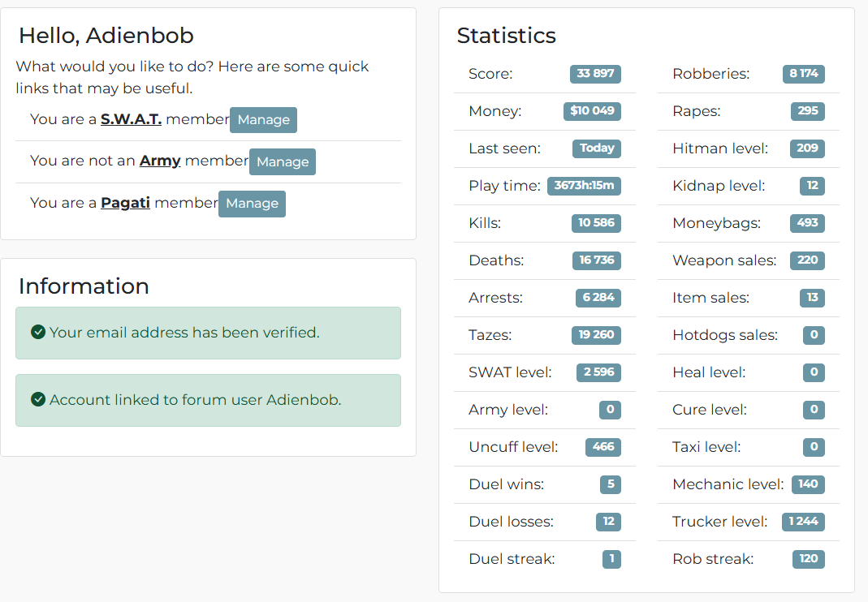Select the Trucker level badge 1 244

(803, 521)
